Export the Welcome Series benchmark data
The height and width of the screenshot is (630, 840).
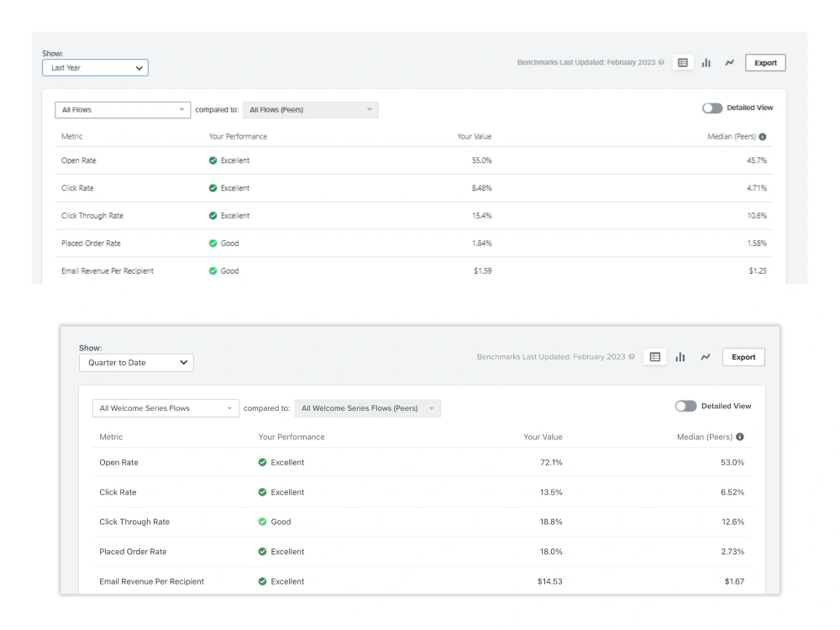[743, 356]
